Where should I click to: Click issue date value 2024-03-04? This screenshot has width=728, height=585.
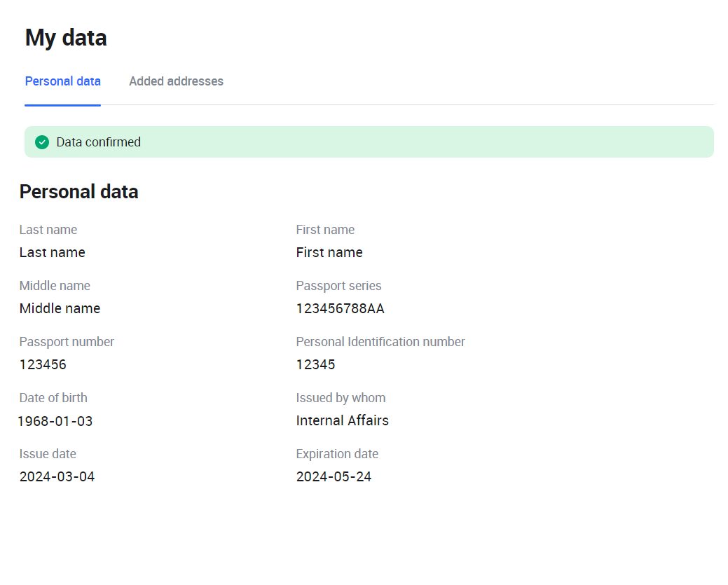pos(57,476)
